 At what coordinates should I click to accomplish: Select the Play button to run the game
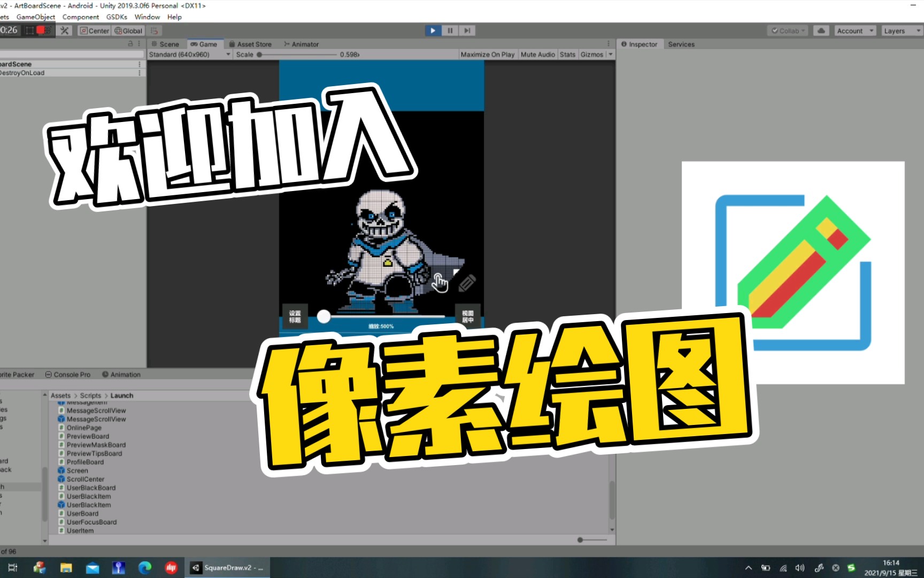click(432, 31)
